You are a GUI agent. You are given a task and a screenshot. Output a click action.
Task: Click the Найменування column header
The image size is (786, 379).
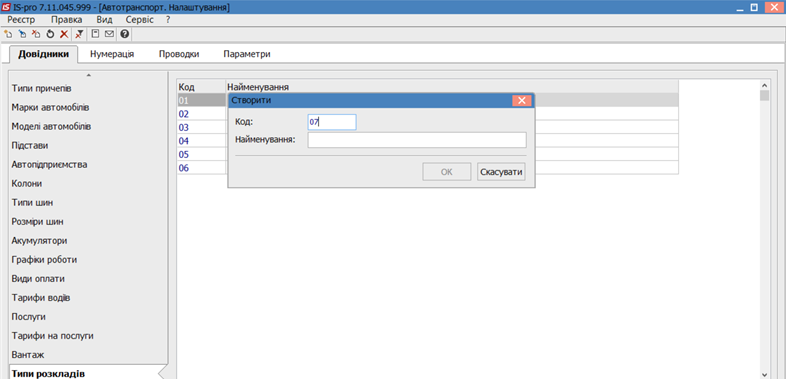(x=452, y=87)
